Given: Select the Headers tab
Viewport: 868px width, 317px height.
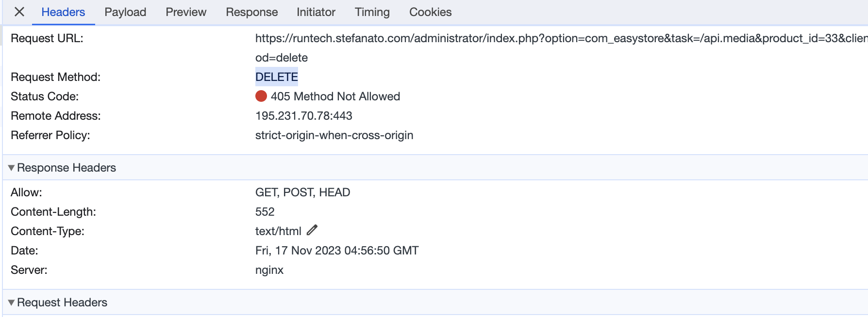Looking at the screenshot, I should point(63,12).
